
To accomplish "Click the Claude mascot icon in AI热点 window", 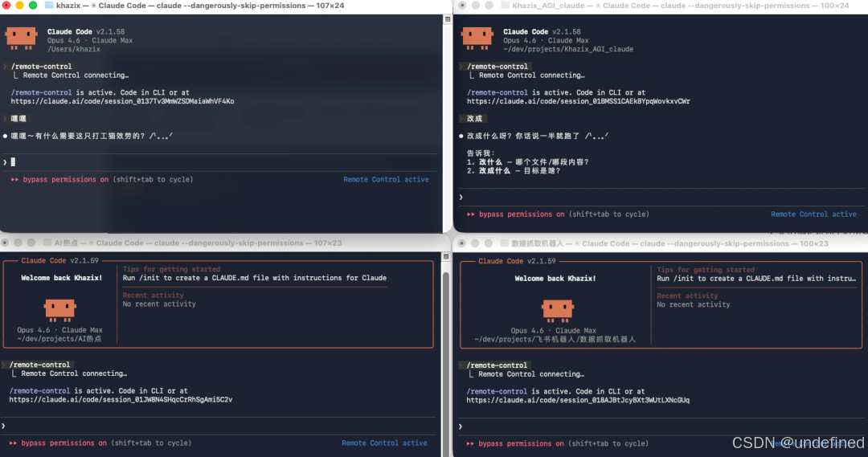I will 59,310.
